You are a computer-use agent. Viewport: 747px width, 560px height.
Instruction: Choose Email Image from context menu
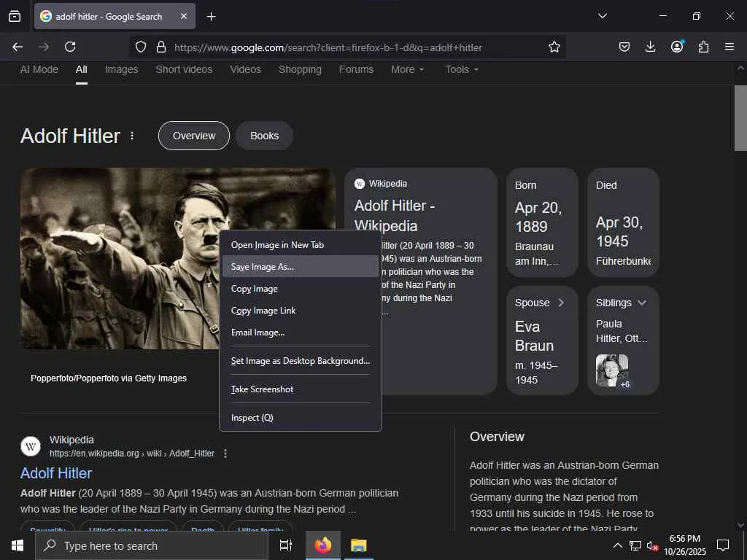pos(300,332)
